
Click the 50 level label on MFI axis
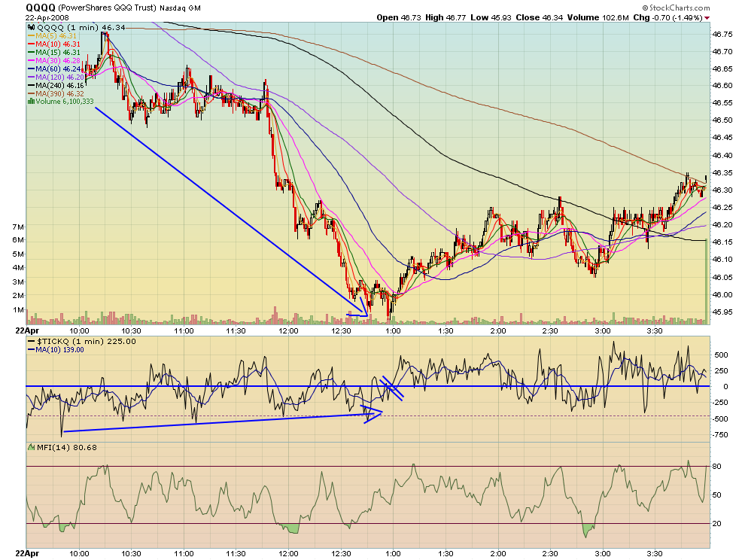716,495
